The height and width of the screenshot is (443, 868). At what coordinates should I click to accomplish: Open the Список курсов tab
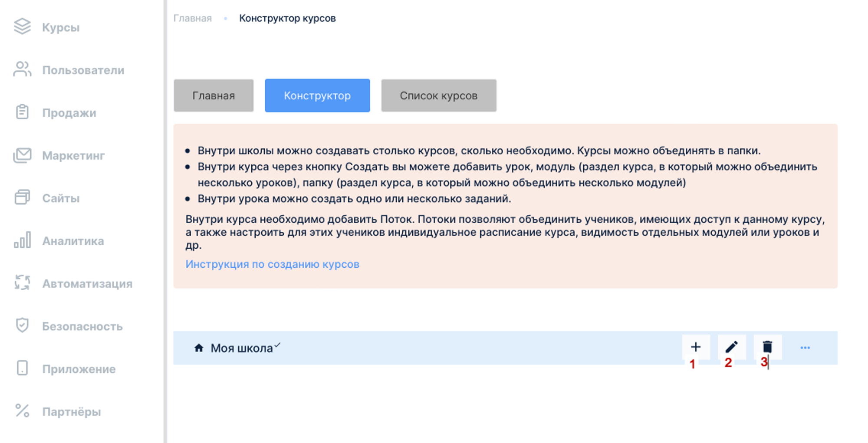coord(438,95)
